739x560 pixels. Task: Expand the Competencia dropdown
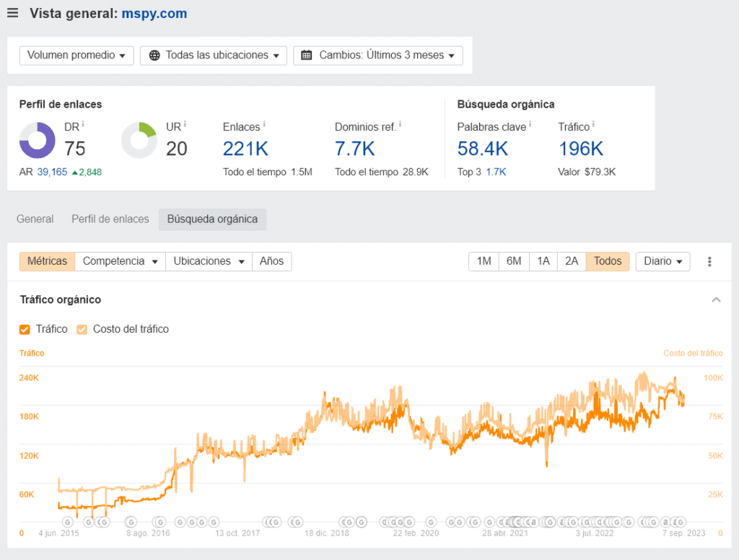tap(121, 262)
